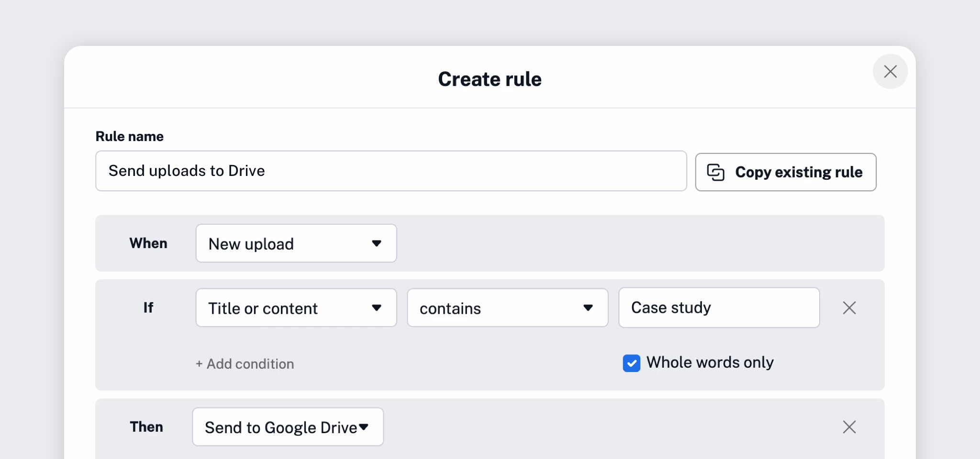Click the caret on Title or content dropdown

click(377, 308)
